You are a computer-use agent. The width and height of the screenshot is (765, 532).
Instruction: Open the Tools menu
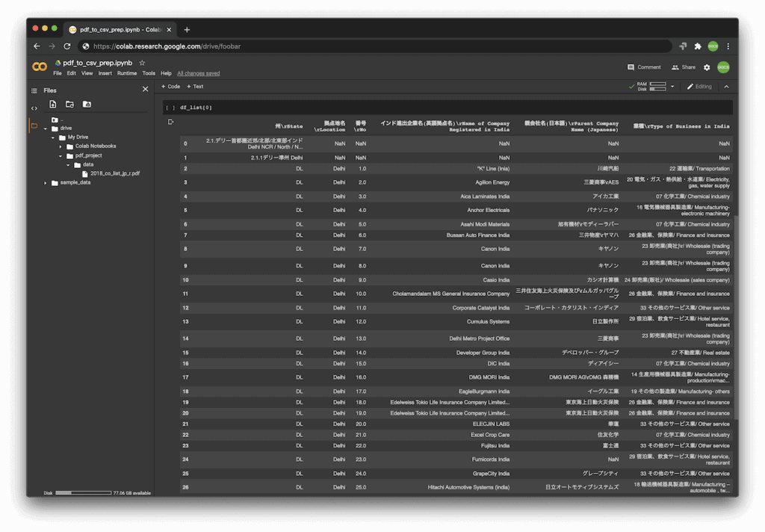click(149, 74)
